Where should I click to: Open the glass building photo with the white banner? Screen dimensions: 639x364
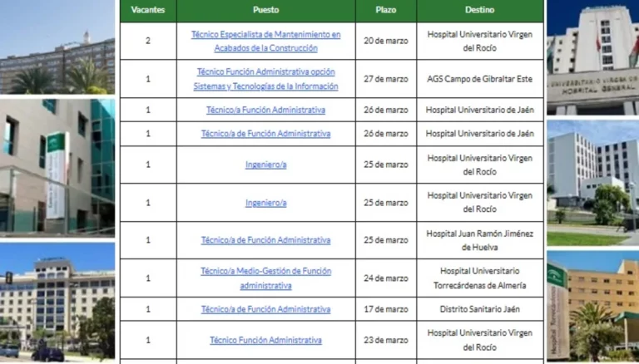pos(57,166)
